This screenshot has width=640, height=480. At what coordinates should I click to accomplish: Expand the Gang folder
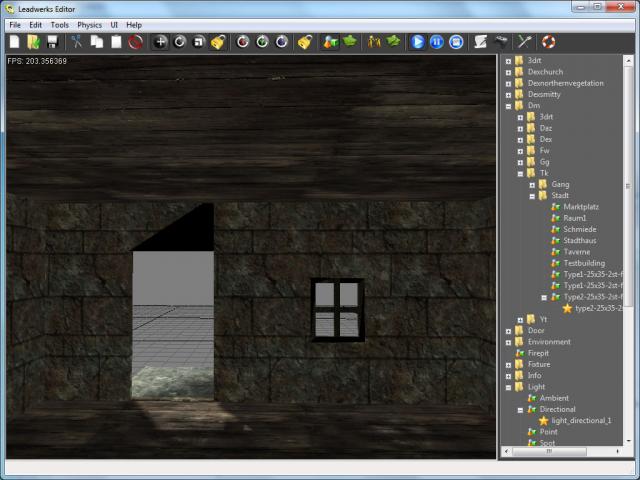coord(532,184)
